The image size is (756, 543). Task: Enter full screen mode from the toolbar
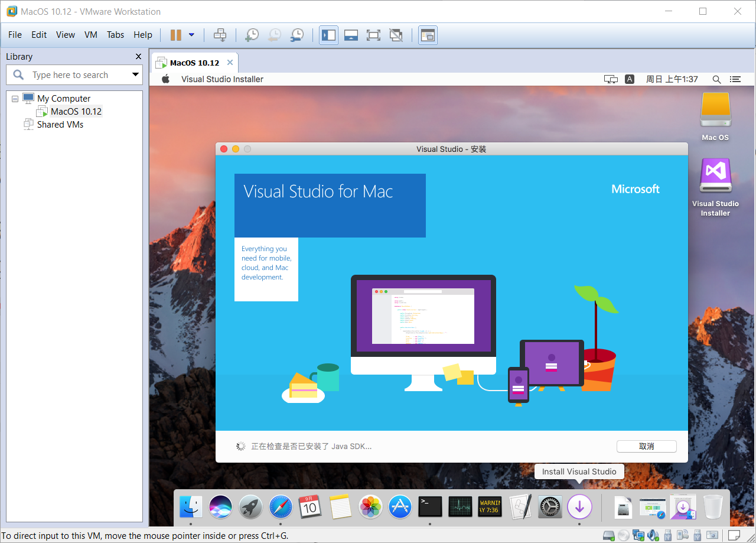[373, 35]
